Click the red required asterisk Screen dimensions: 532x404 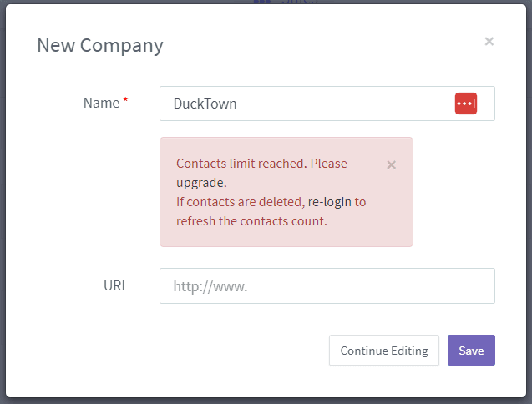125,99
